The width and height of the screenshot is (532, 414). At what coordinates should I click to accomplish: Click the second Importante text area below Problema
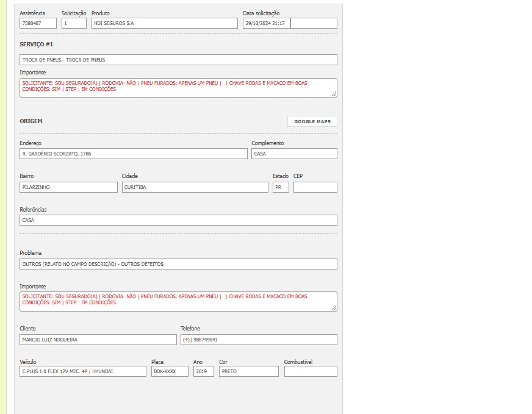click(x=179, y=301)
